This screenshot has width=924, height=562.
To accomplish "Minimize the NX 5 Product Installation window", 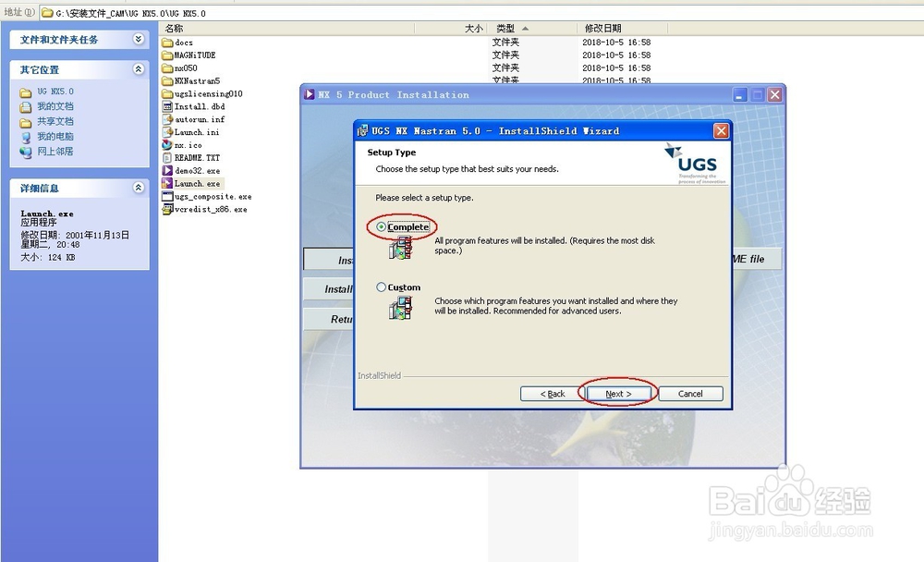I will click(740, 95).
